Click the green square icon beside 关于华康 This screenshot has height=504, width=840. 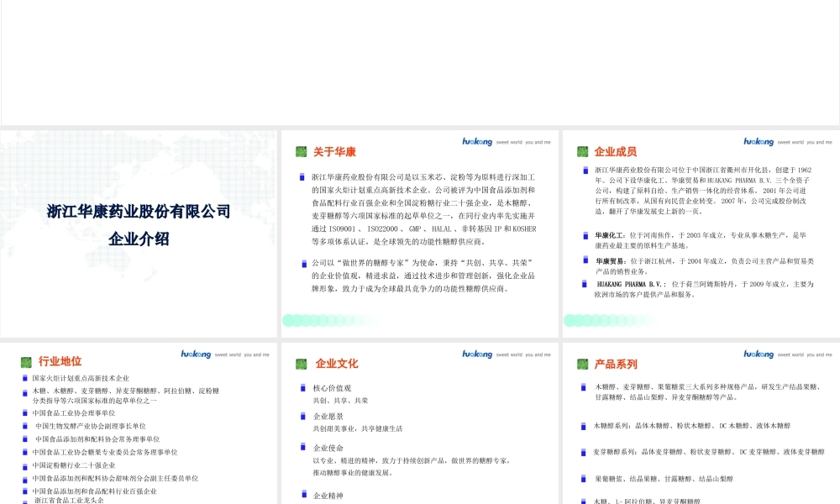tap(302, 152)
